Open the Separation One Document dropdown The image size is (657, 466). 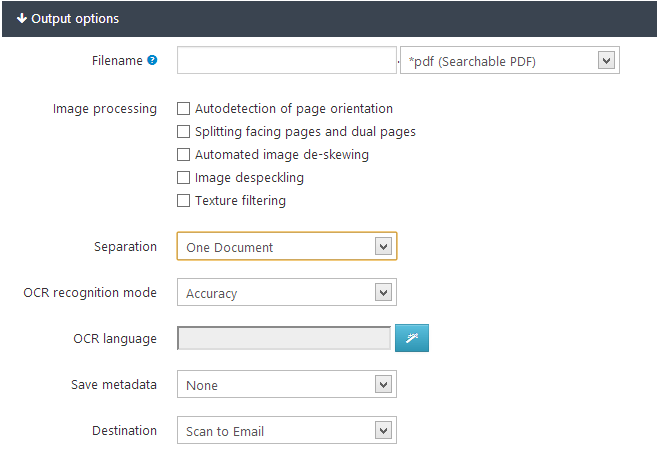[286, 247]
